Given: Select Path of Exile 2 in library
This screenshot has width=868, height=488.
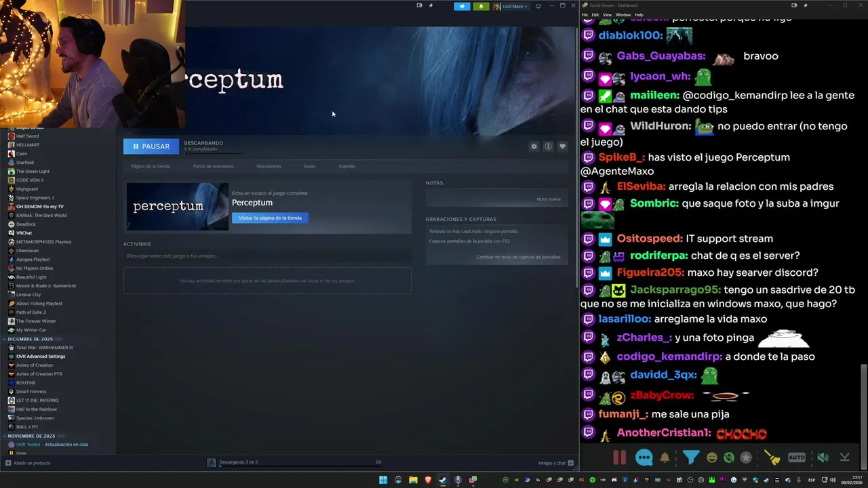Looking at the screenshot, I should coord(31,312).
